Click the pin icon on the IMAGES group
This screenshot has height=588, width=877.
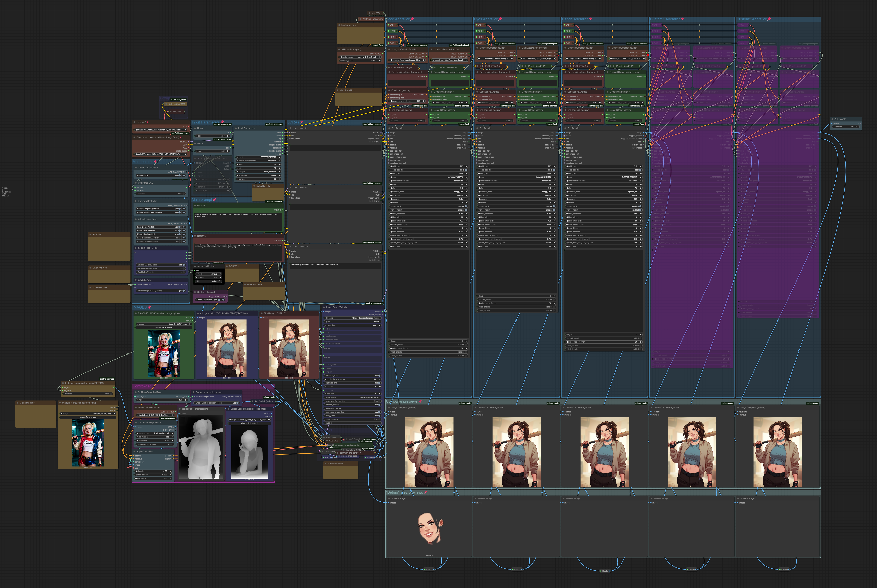[149, 308]
